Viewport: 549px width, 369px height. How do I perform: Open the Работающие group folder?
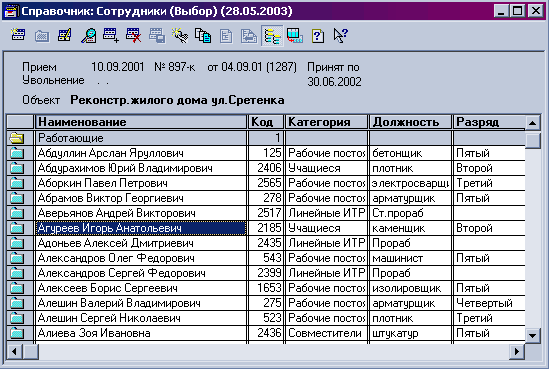17,138
